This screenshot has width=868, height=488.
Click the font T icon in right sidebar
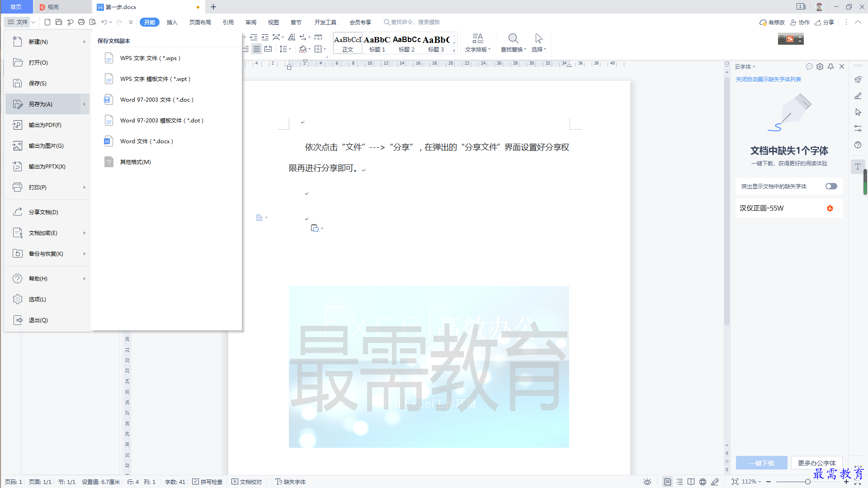click(858, 166)
